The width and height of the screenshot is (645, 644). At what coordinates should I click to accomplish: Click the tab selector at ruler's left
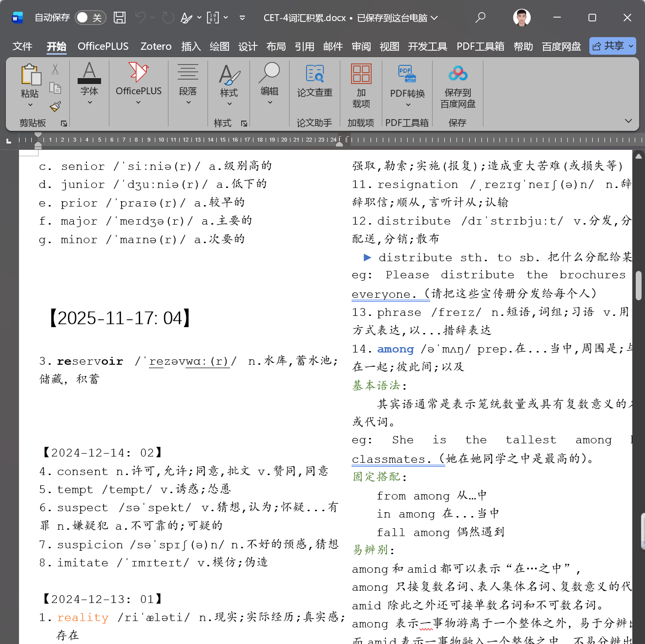click(9, 141)
